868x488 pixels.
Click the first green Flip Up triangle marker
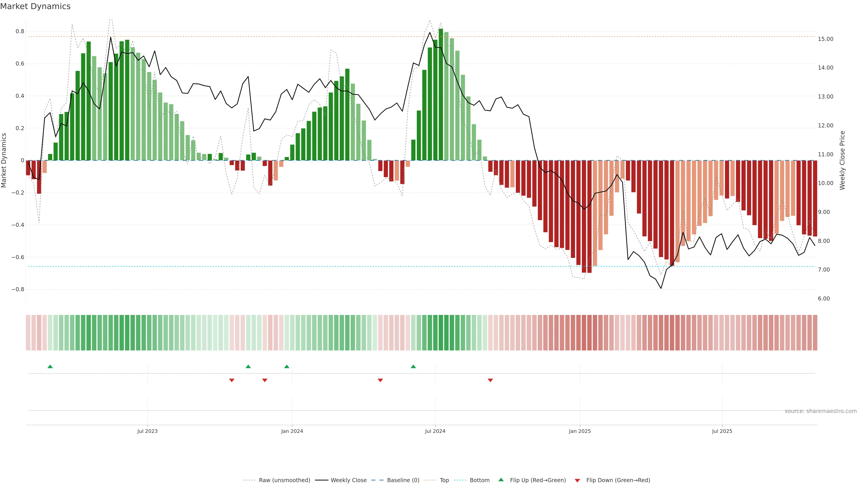click(x=50, y=366)
